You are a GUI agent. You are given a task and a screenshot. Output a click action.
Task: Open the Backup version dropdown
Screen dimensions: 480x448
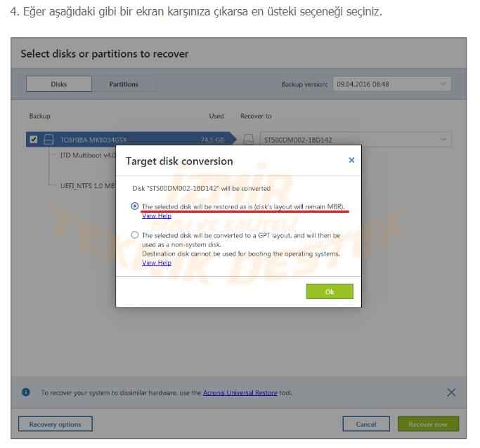click(391, 84)
